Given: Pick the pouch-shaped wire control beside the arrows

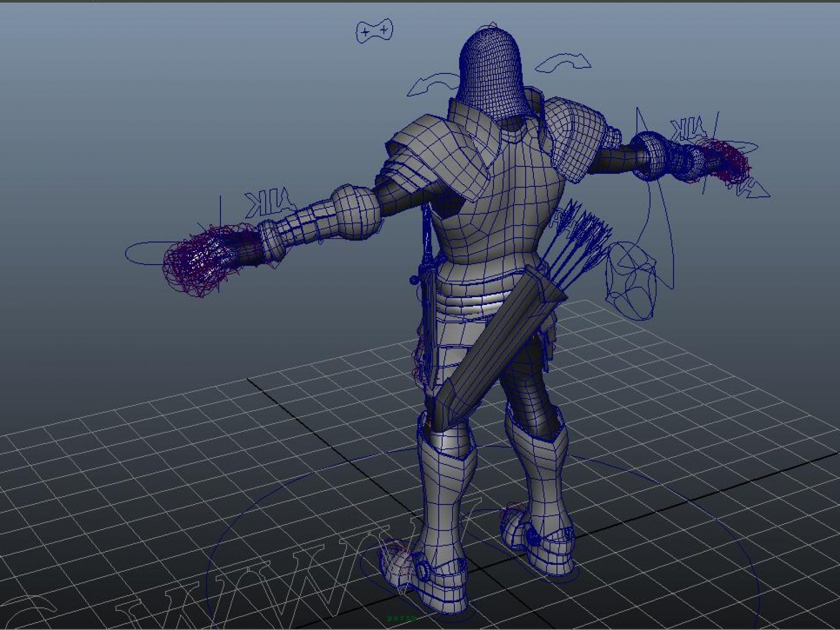Looking at the screenshot, I should click(632, 282).
